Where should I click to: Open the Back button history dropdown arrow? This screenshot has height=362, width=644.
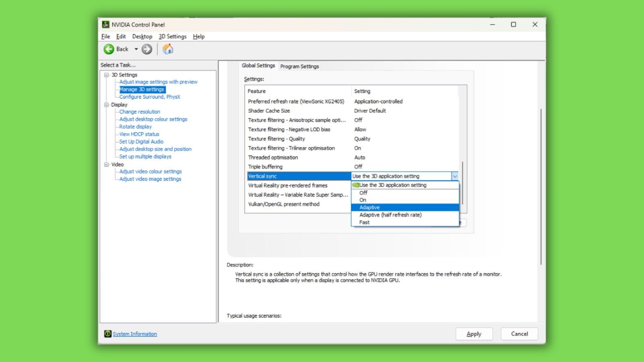[136, 49]
